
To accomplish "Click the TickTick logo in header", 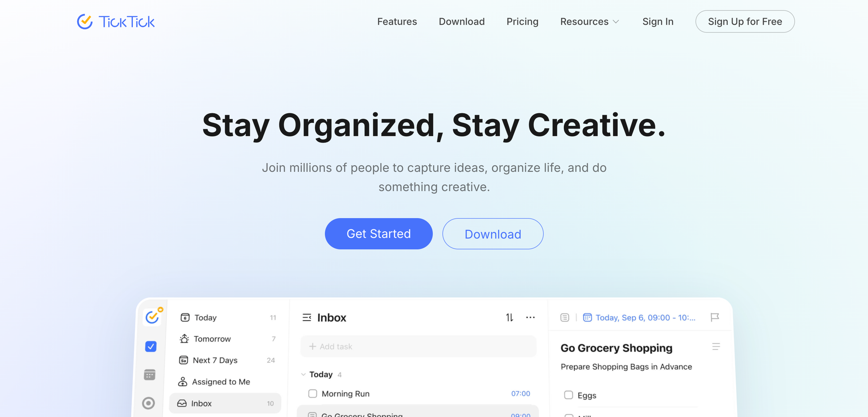I will [116, 21].
